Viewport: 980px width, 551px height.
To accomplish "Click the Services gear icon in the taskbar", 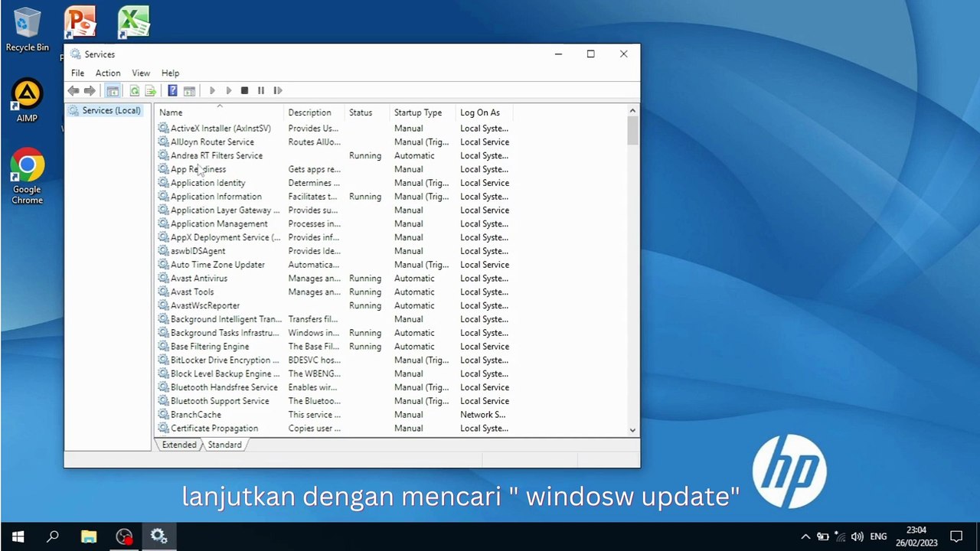I will coord(159,536).
